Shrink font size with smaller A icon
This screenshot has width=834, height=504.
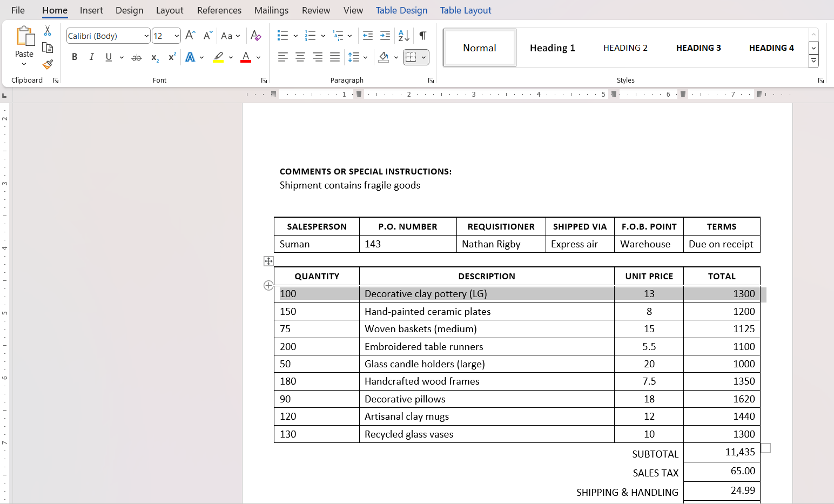208,36
